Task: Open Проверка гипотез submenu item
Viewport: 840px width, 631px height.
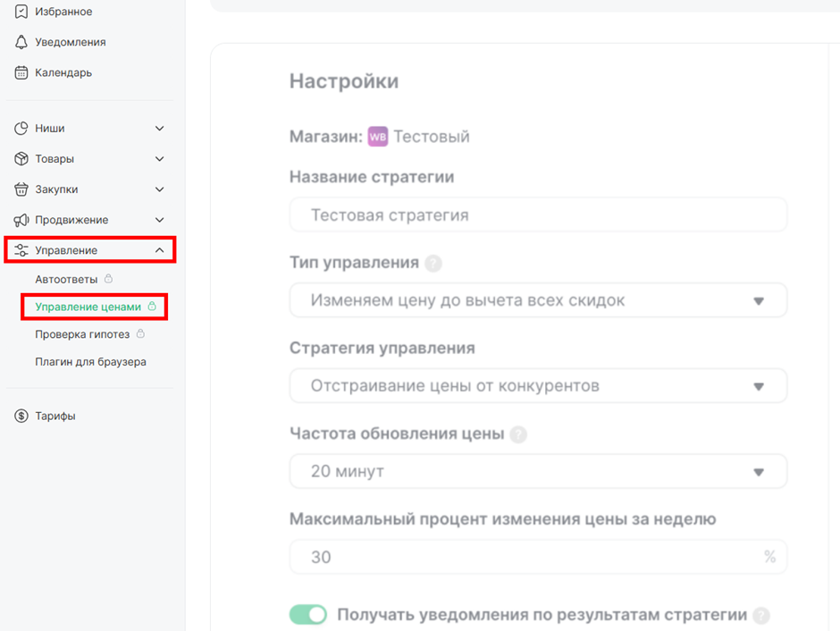Action: (x=82, y=334)
